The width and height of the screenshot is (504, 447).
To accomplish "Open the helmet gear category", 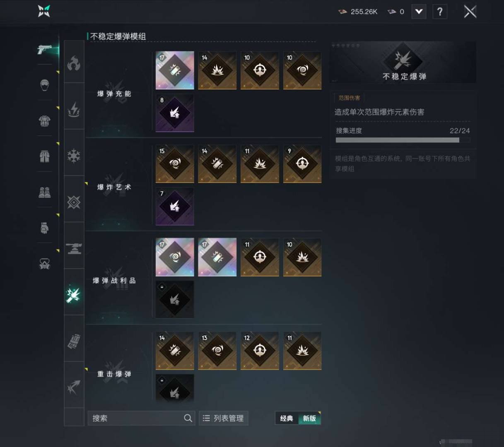I will [45, 85].
